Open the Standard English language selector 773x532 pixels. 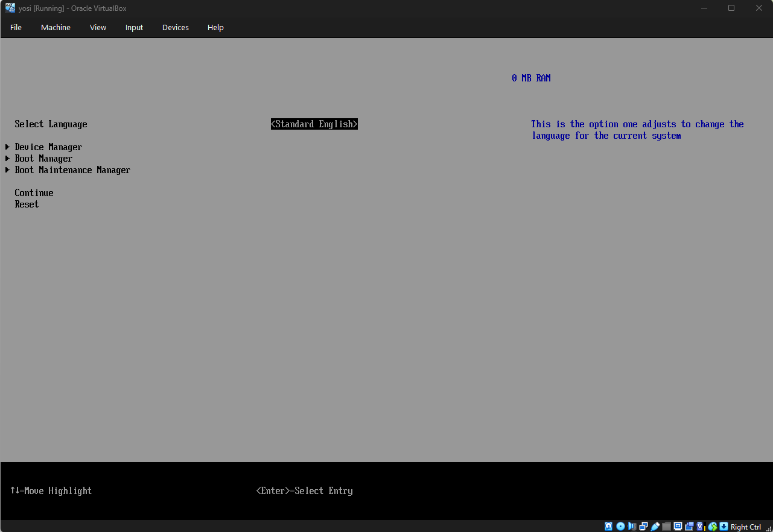point(314,124)
